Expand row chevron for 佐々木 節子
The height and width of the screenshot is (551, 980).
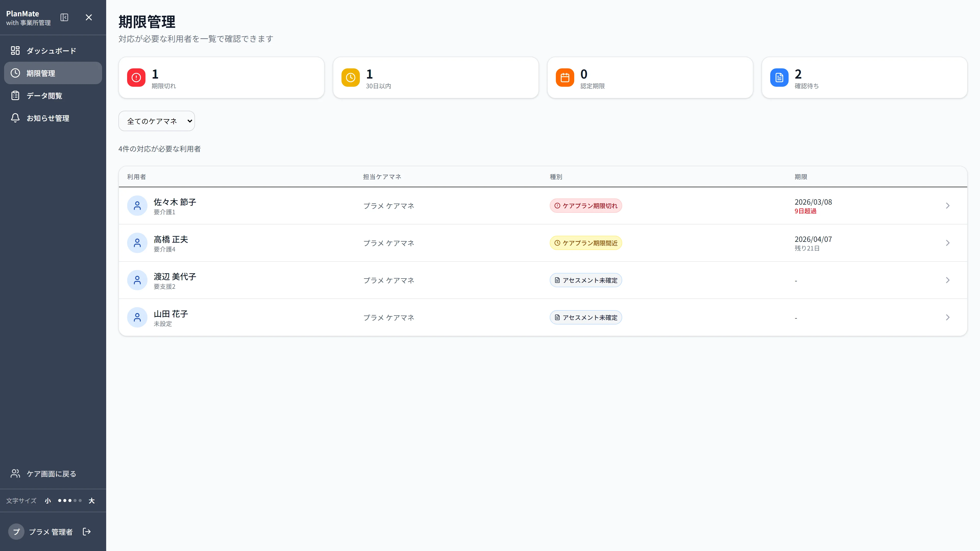click(x=948, y=206)
